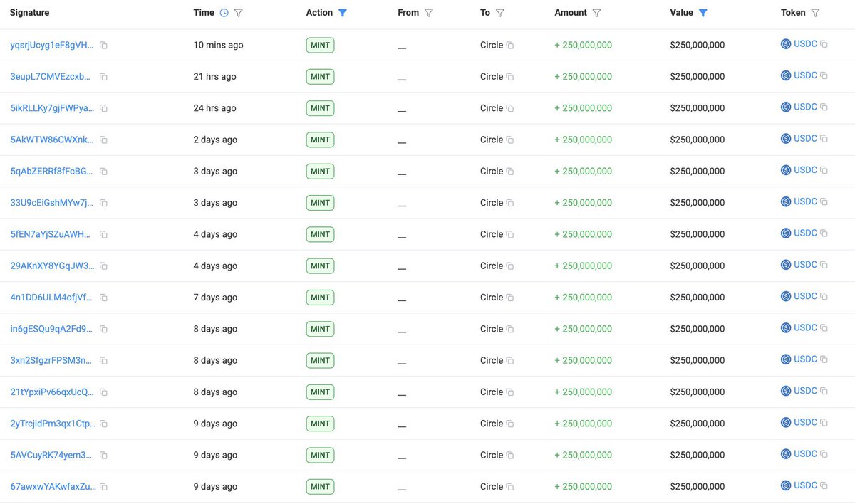Screen dimensions: 855x504
Task: Copy Circle address in 2 days ago row
Action: coord(510,140)
